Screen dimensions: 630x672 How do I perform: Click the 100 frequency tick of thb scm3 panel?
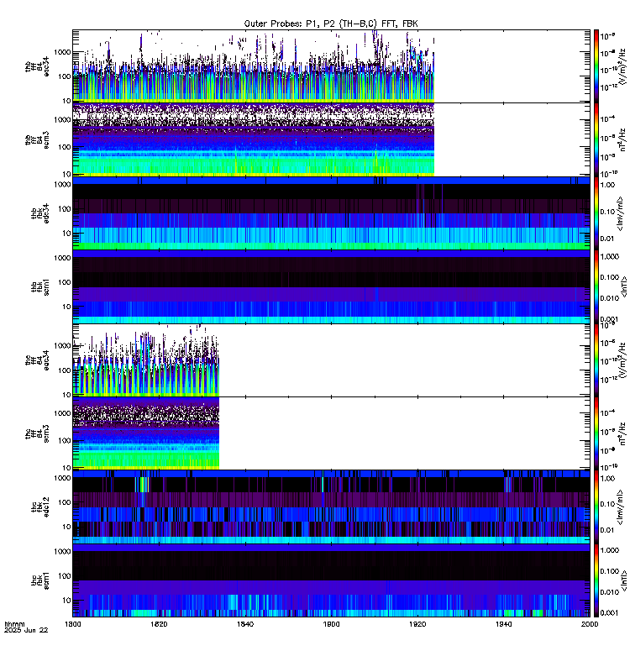click(x=66, y=147)
